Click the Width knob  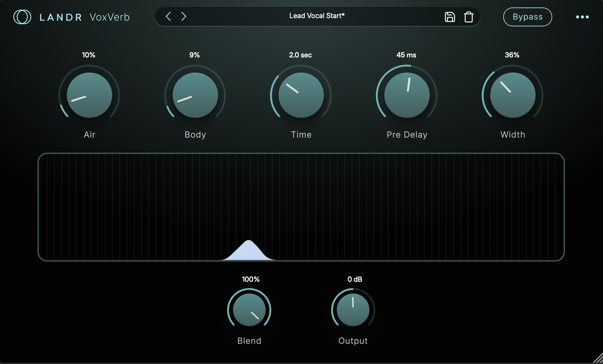pos(513,95)
